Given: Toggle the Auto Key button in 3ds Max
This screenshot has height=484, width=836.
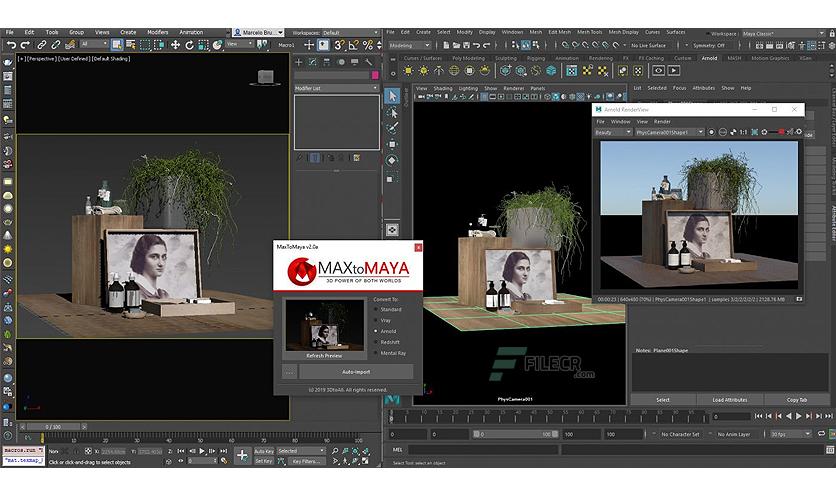Looking at the screenshot, I should [x=264, y=451].
